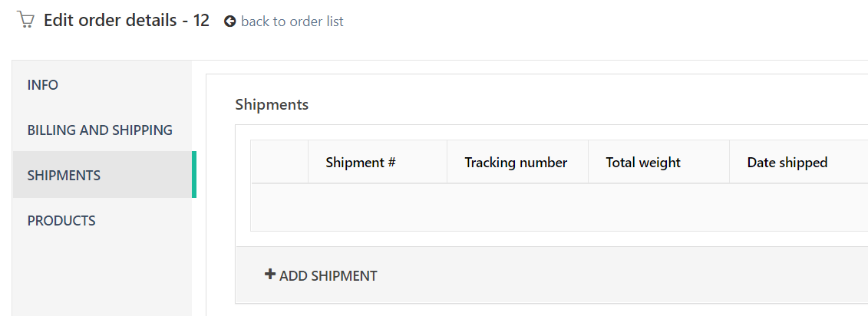The width and height of the screenshot is (868, 316).
Task: Click the blank first column header
Action: click(x=279, y=162)
